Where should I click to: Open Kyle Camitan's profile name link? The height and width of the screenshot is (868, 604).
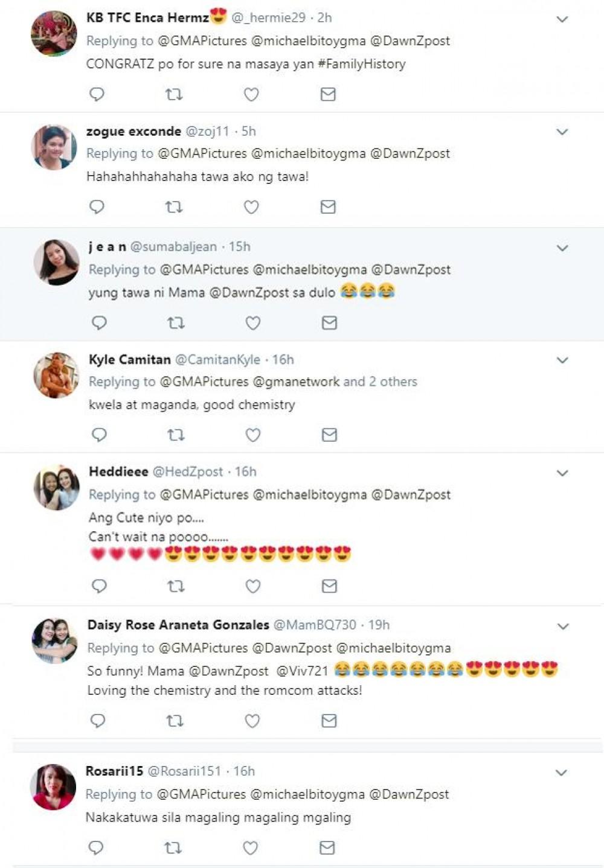[130, 360]
